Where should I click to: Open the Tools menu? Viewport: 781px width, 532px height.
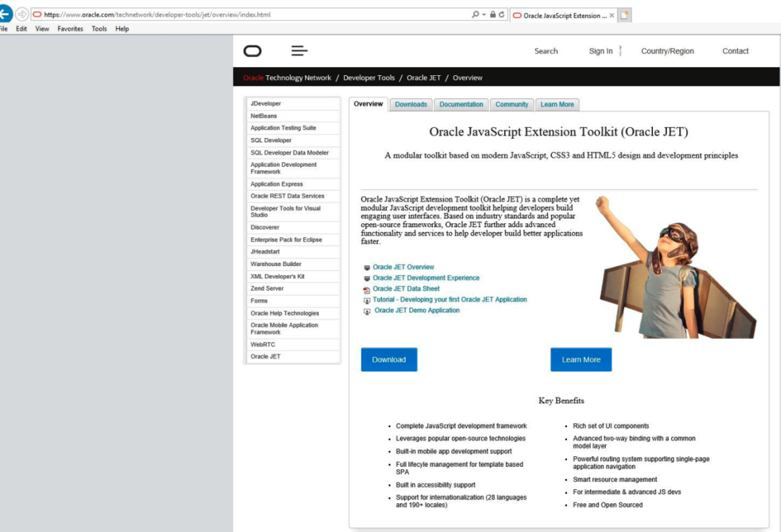pos(99,29)
